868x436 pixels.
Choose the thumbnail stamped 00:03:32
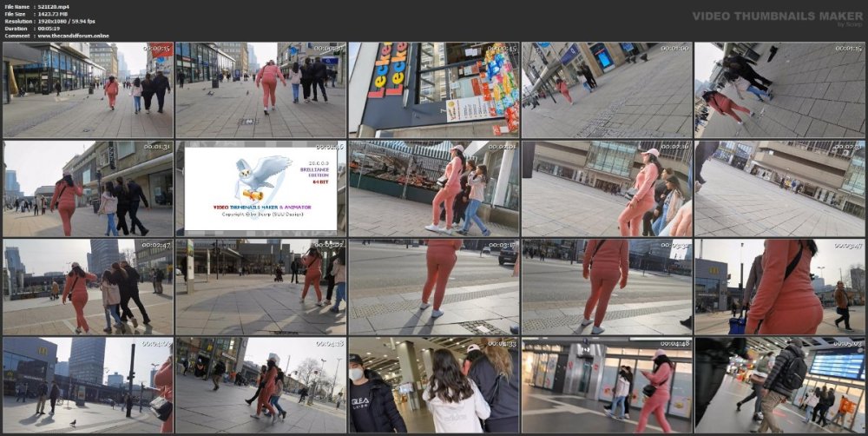(608, 287)
